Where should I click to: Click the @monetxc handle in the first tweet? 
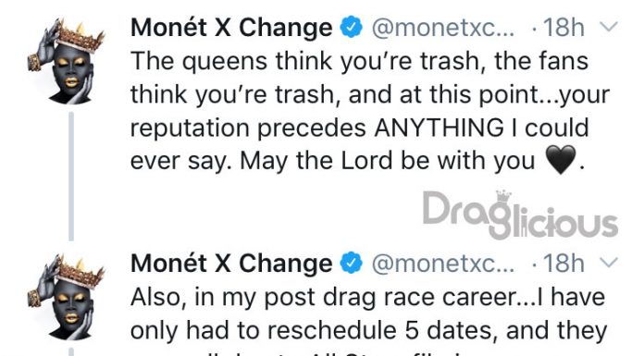click(x=442, y=28)
